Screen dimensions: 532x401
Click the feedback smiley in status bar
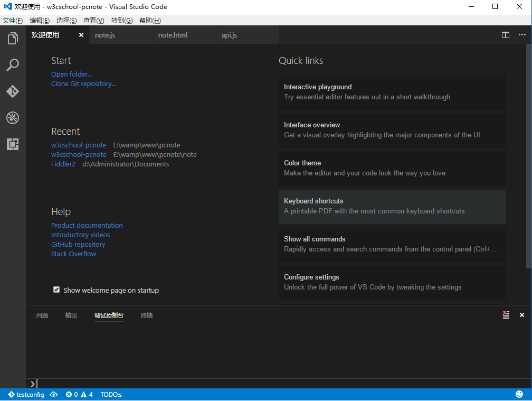coord(519,395)
